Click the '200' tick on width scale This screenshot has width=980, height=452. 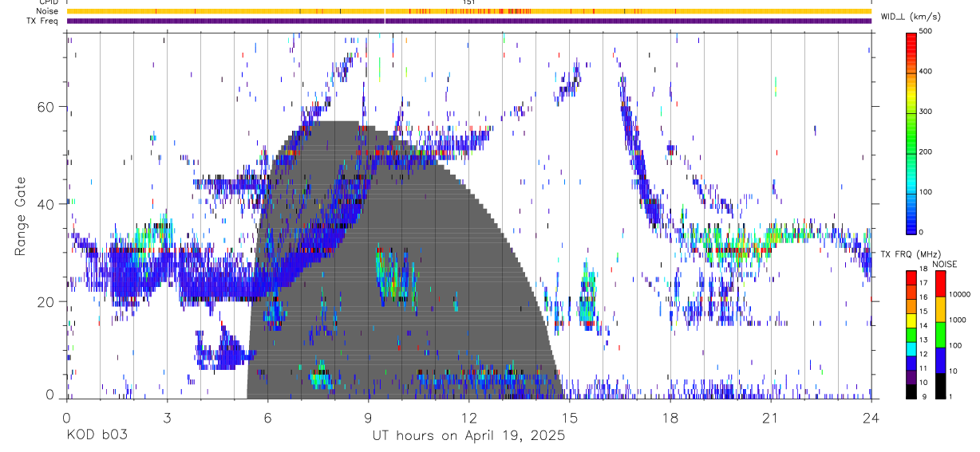click(926, 151)
